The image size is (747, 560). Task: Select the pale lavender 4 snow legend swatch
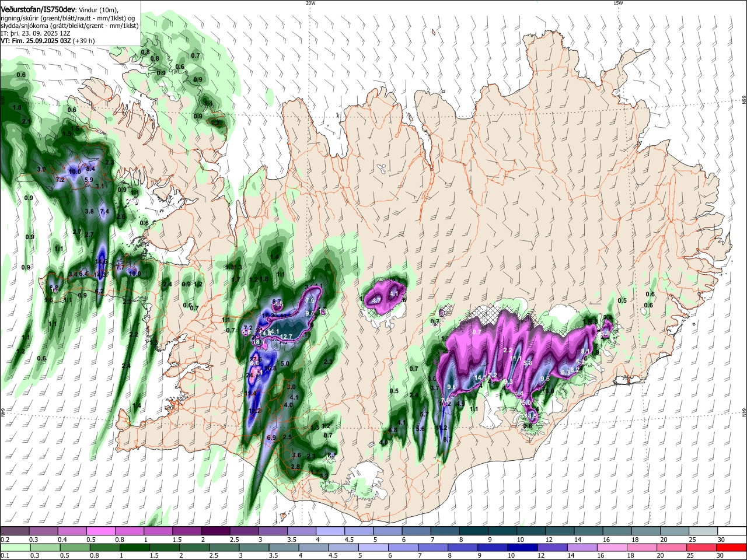[330, 531]
